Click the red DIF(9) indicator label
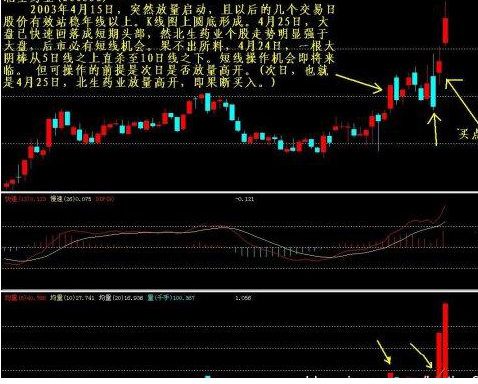 click(x=105, y=199)
